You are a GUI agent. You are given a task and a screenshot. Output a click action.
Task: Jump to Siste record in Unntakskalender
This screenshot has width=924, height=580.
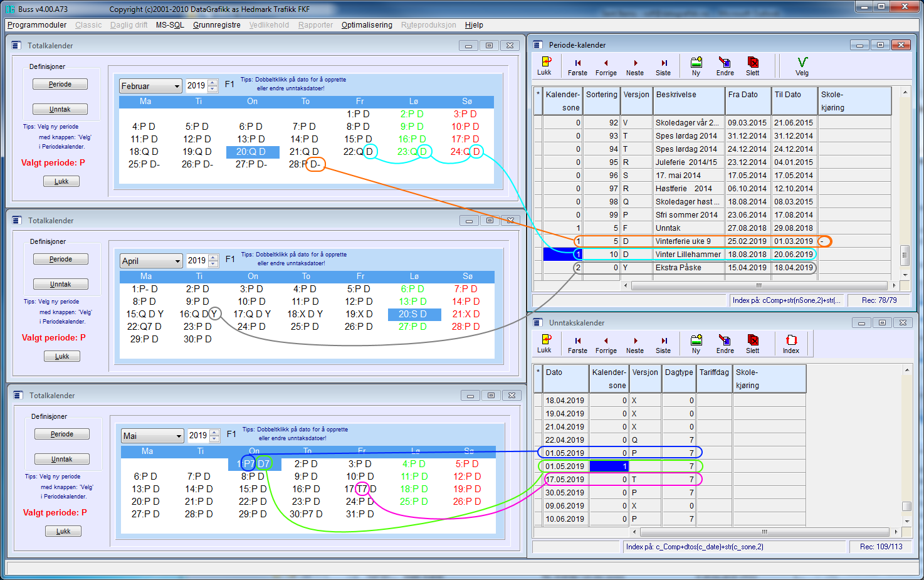[663, 344]
